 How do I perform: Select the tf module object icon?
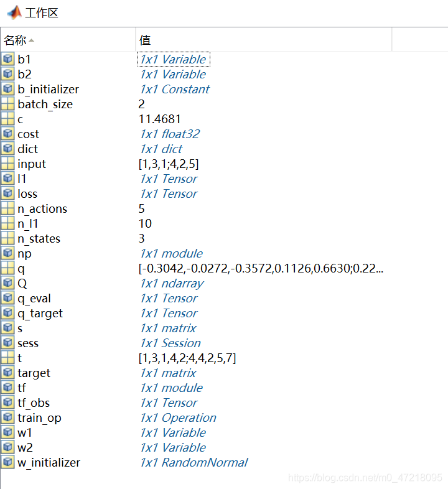tap(7, 388)
